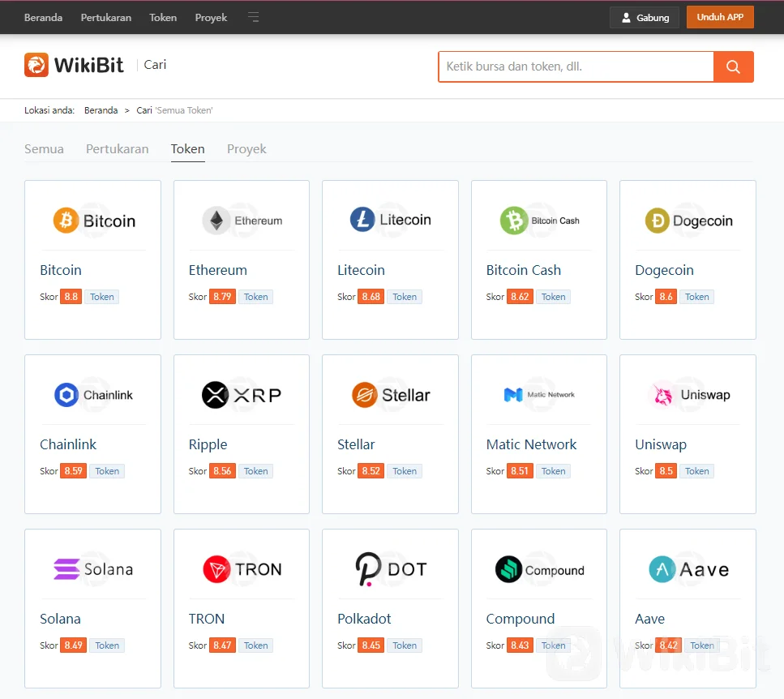Click the Polkadot DOT logo image
The image size is (784, 699).
coord(391,569)
